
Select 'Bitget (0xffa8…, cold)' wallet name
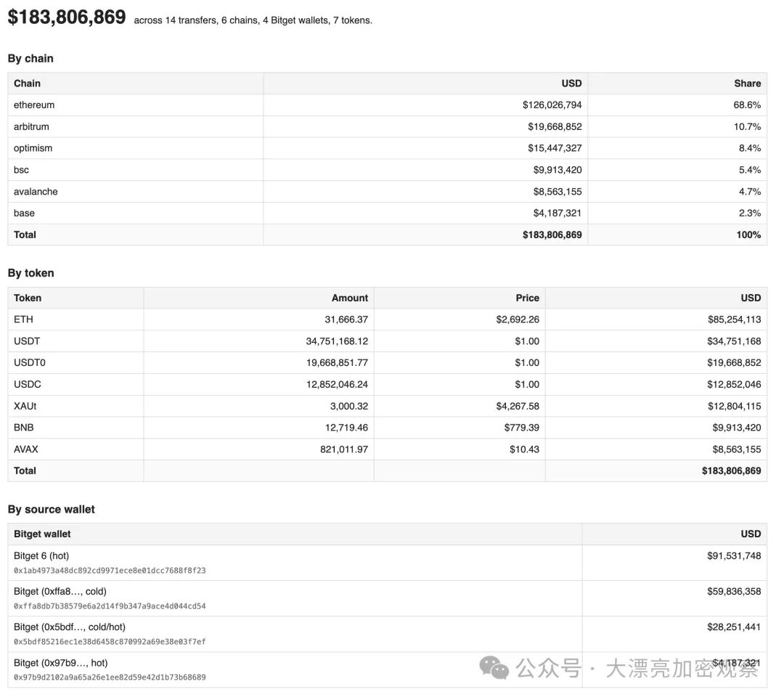(60, 592)
